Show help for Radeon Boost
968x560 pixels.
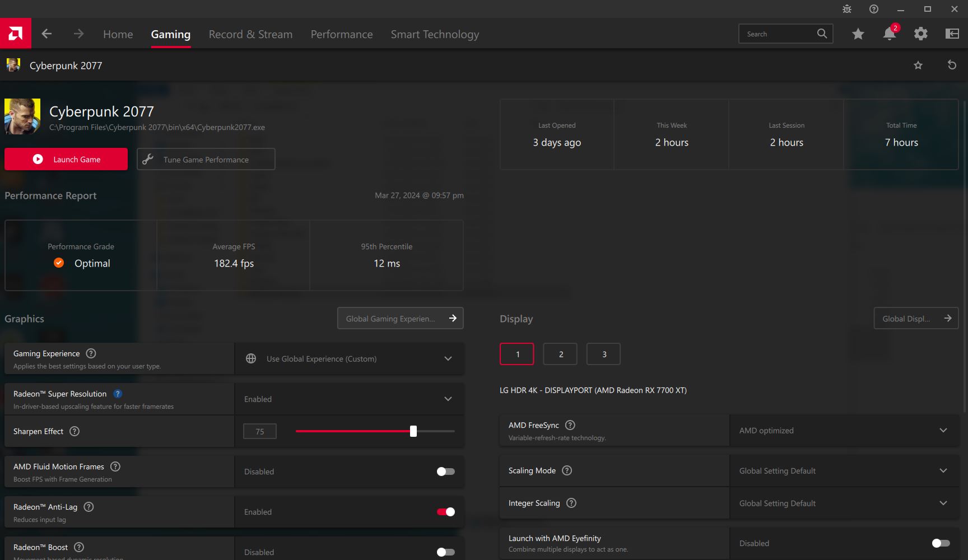pos(79,547)
